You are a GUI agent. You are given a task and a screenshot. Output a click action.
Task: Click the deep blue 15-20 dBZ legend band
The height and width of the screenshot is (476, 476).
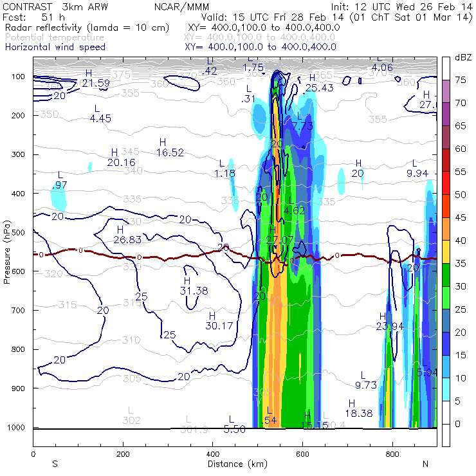tap(446, 343)
